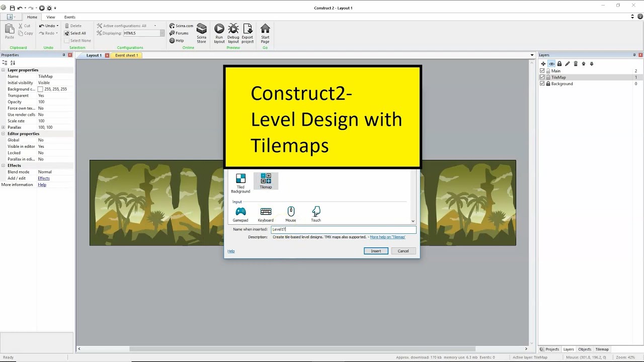The width and height of the screenshot is (644, 362).
Task: Sort properties alphabetically in Properties panel
Action: tap(13, 63)
